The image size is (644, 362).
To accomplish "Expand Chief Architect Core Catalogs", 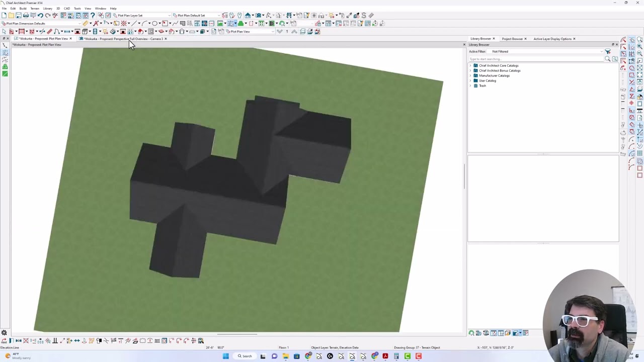I will pyautogui.click(x=471, y=65).
